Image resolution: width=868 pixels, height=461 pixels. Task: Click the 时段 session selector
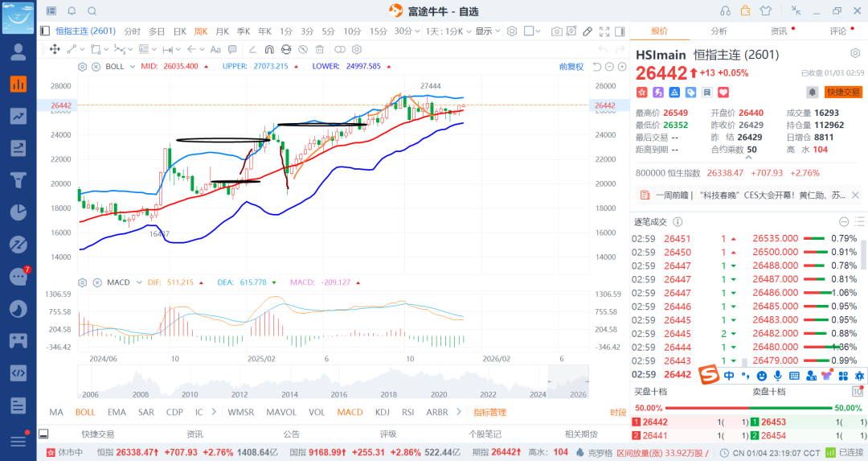(618, 412)
